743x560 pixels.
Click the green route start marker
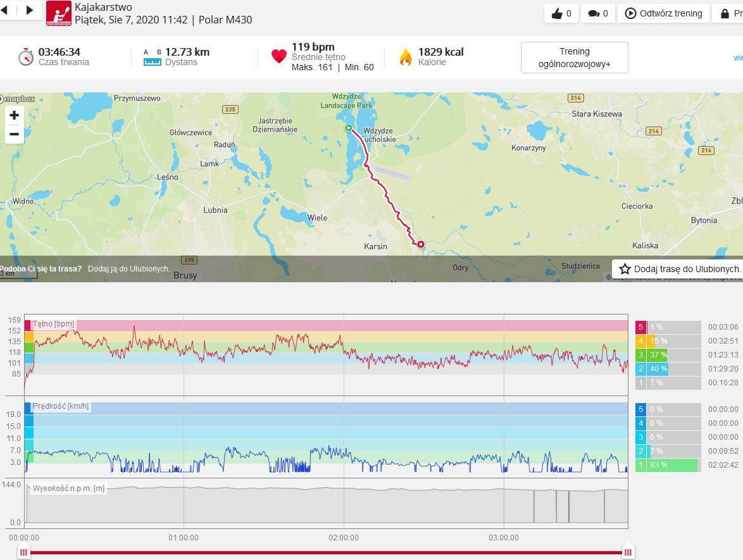pyautogui.click(x=348, y=128)
